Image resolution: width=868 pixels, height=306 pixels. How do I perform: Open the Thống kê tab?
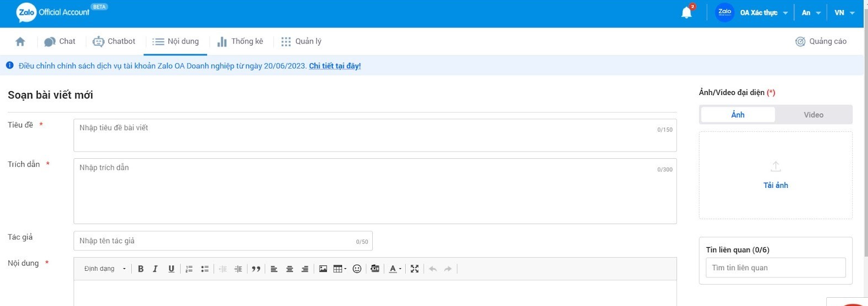click(240, 42)
